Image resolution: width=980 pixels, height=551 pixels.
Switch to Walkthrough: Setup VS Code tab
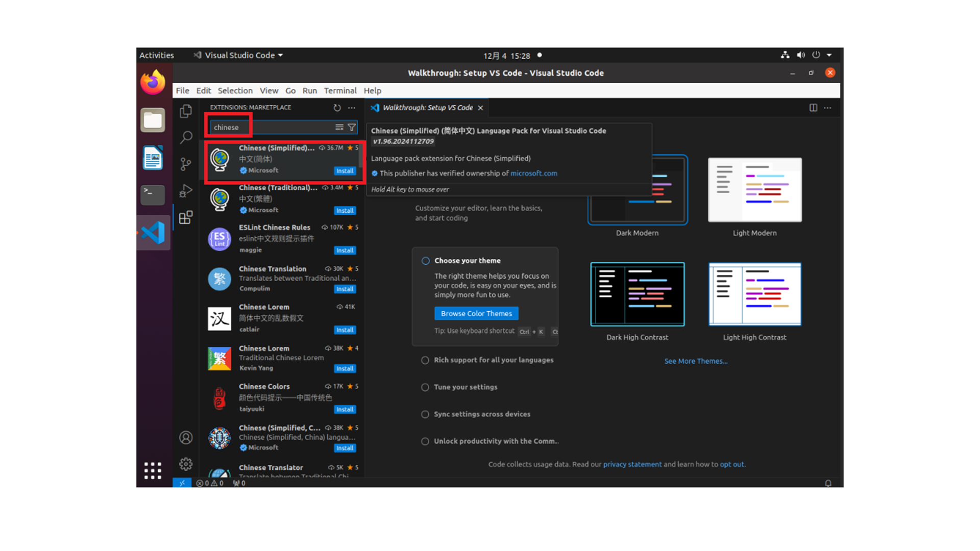pyautogui.click(x=427, y=108)
